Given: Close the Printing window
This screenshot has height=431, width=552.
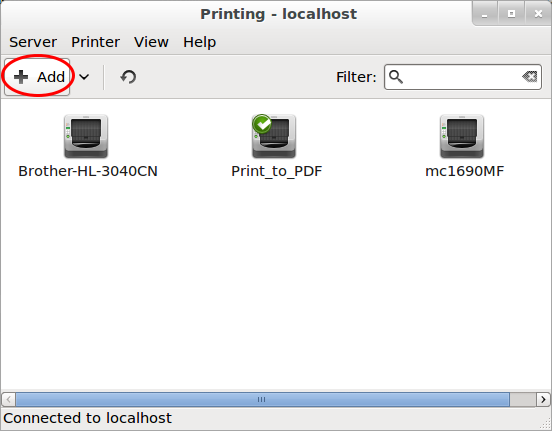Looking at the screenshot, I should pyautogui.click(x=538, y=14).
